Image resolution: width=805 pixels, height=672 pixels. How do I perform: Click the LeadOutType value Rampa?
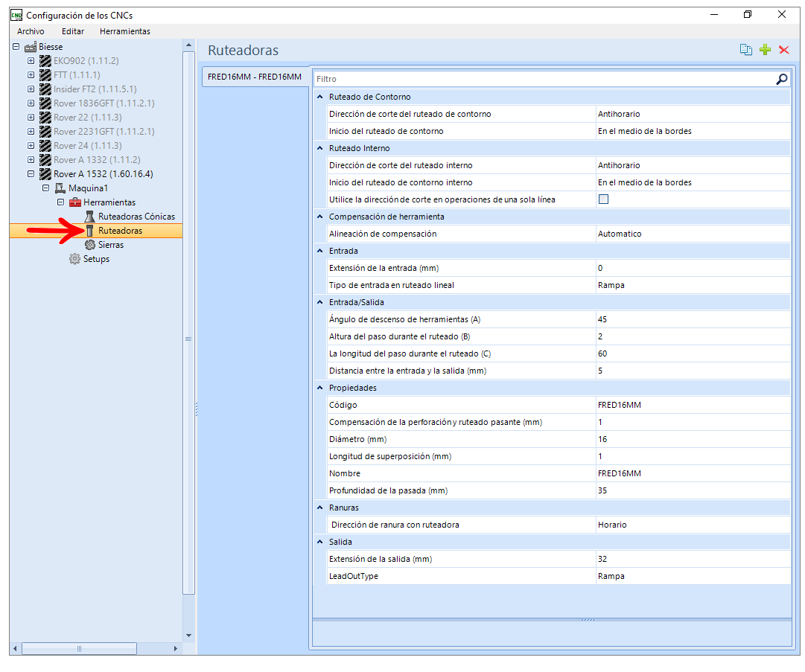693,576
